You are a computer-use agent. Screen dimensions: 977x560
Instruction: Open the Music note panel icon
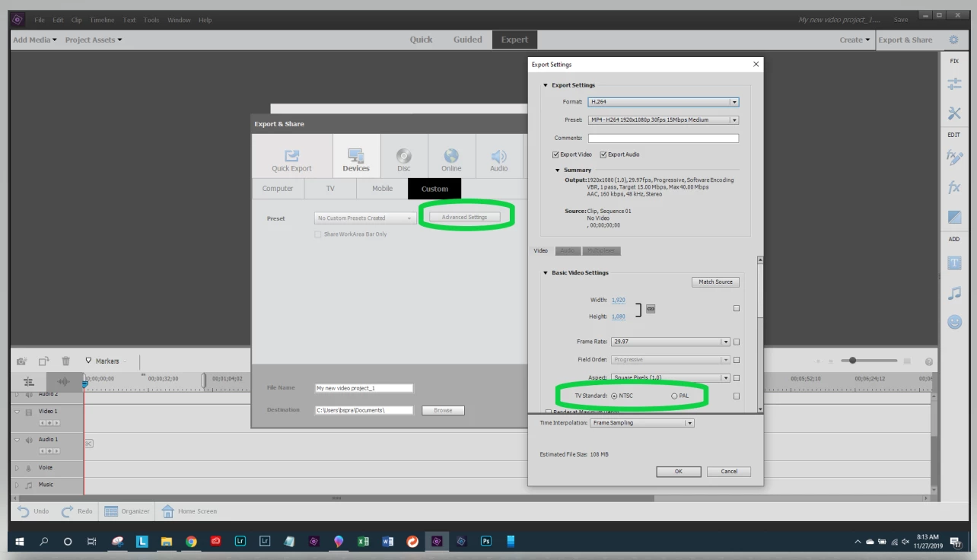pyautogui.click(x=954, y=293)
